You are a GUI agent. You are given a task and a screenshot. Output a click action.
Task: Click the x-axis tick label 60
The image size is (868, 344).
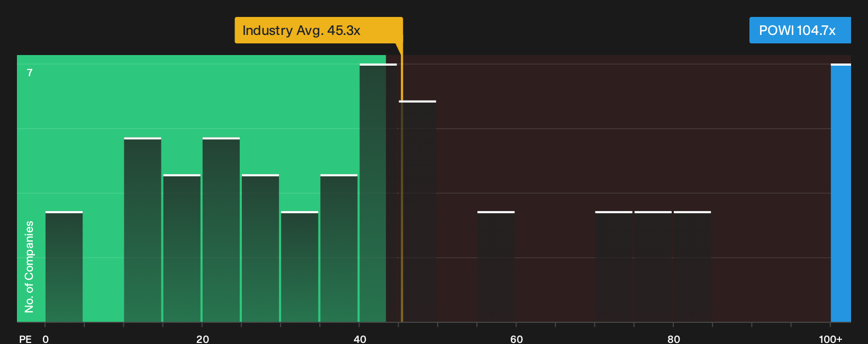coord(517,339)
